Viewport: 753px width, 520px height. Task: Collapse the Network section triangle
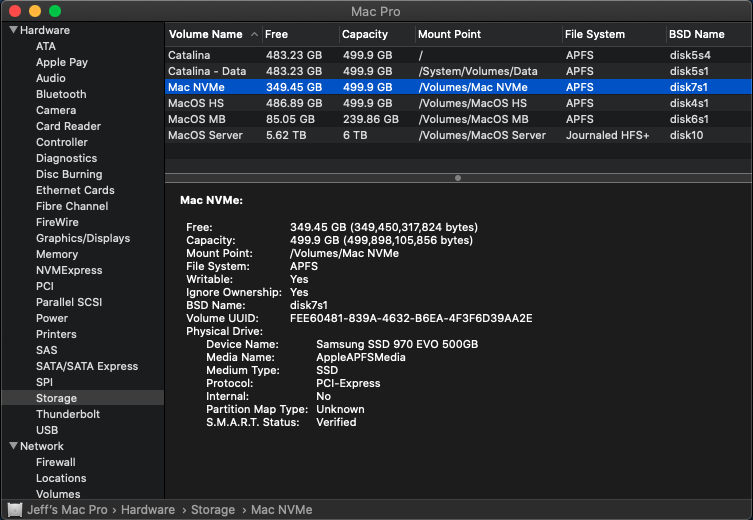(x=13, y=446)
